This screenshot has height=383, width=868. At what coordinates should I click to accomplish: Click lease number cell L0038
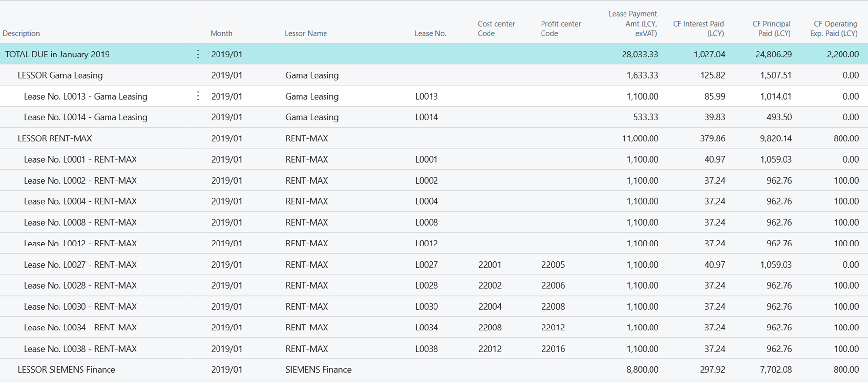tap(426, 349)
